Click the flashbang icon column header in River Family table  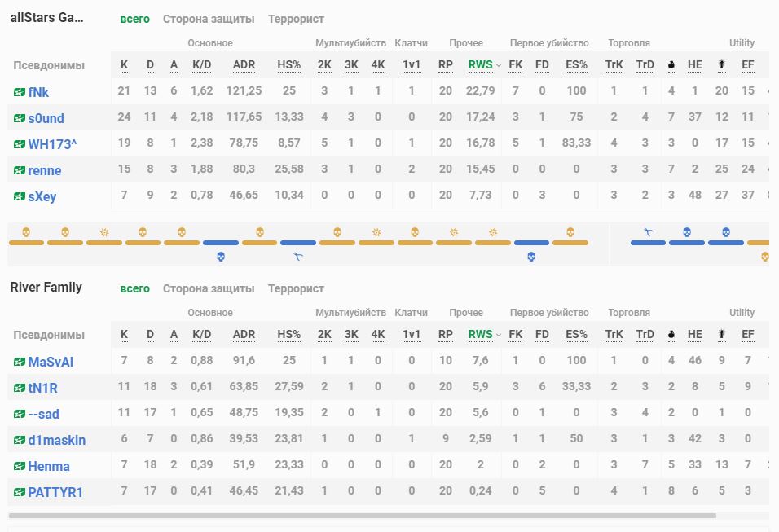click(x=721, y=334)
